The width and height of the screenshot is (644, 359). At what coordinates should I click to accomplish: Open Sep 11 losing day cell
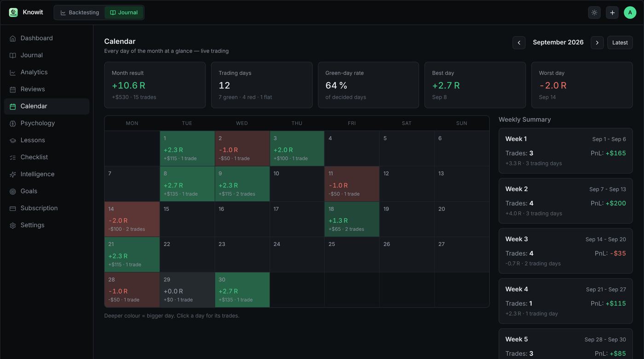coord(352,184)
